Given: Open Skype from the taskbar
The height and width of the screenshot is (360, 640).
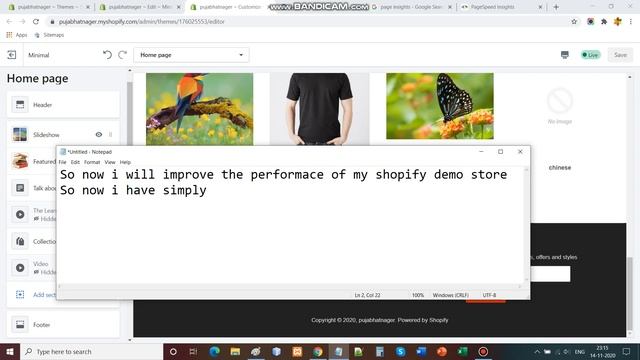Looking at the screenshot, I should point(400,351).
